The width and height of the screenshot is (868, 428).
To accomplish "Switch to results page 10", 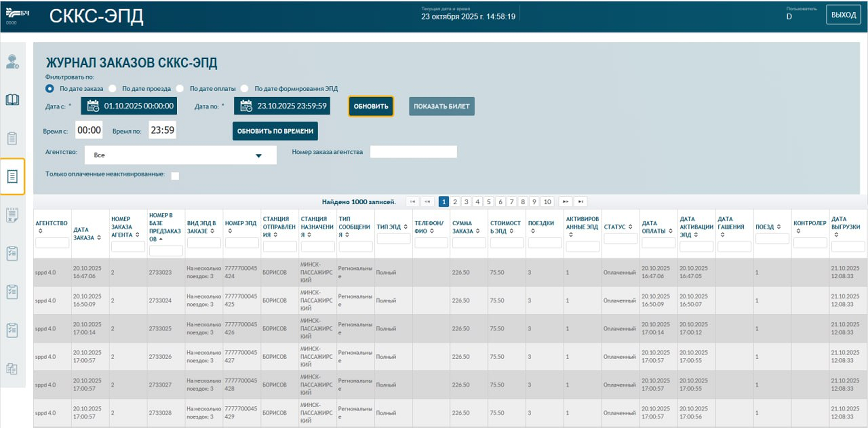I will click(x=547, y=202).
